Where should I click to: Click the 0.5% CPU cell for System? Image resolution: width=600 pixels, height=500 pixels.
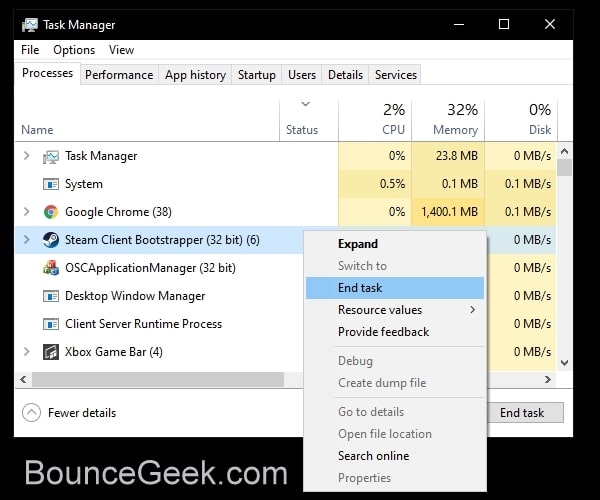click(x=375, y=184)
